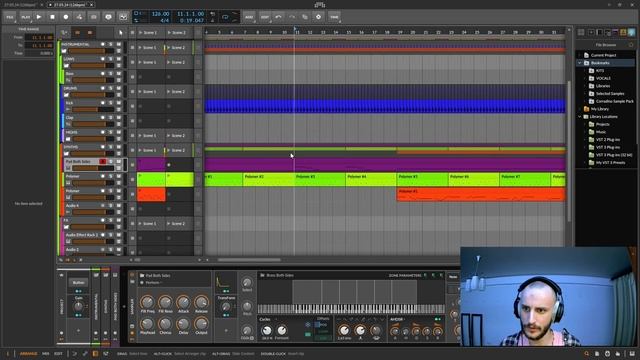The height and width of the screenshot is (360, 640).
Task: Solo the INSTRUMENTAL group track
Action: coord(110,44)
